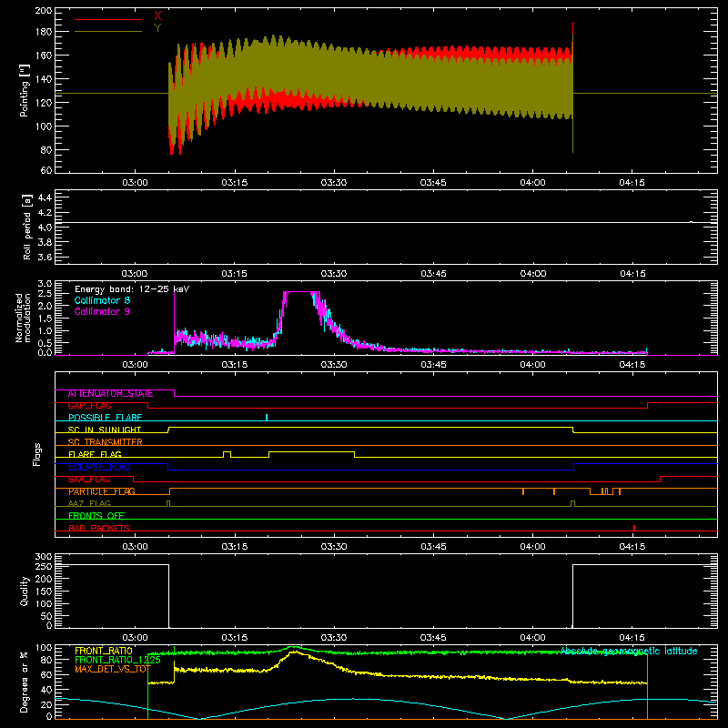Click the Pointing axis title
Screen dimensions: 728x728
coord(25,90)
